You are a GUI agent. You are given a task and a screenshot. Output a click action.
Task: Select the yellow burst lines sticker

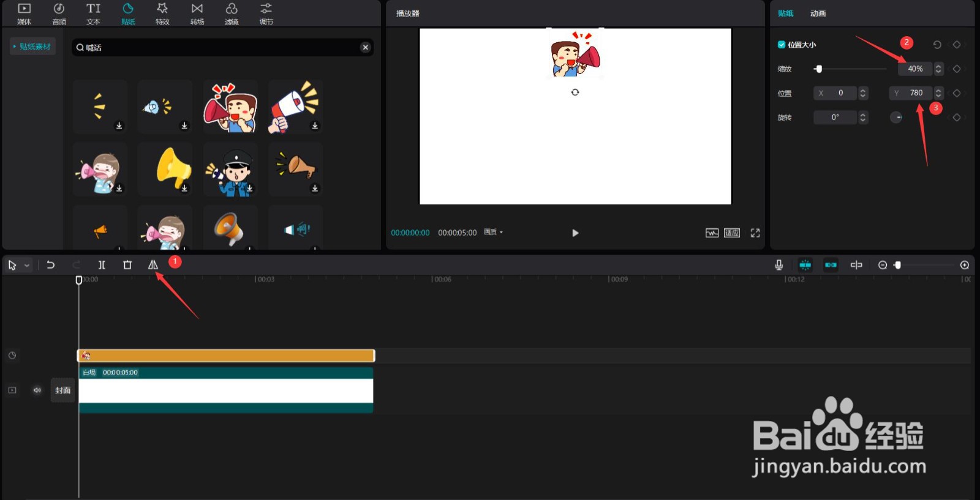(100, 107)
